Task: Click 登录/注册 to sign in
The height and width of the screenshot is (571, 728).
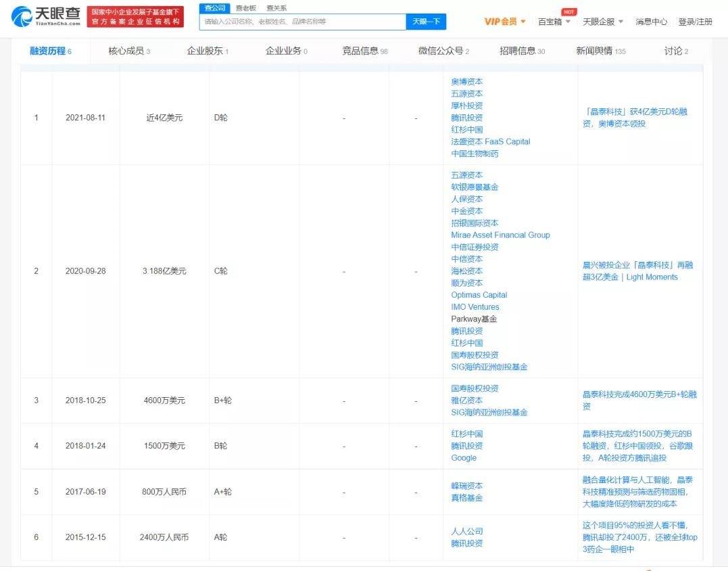Action: coord(695,22)
